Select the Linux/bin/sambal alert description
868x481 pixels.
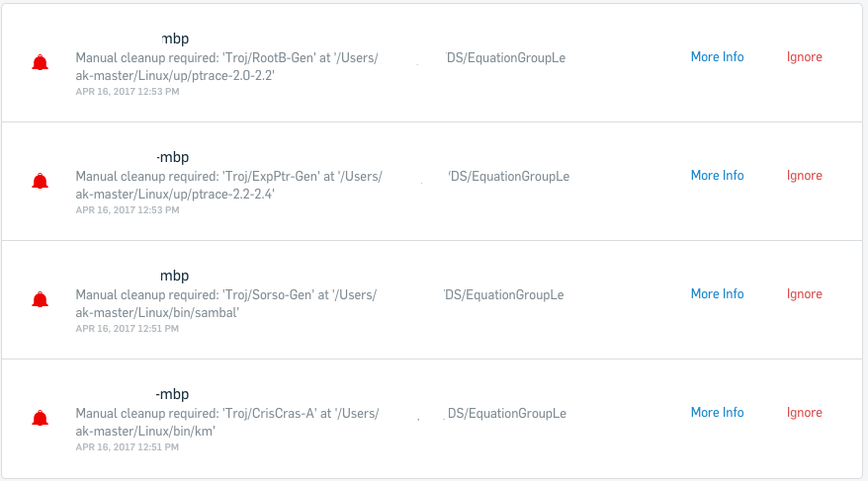319,303
